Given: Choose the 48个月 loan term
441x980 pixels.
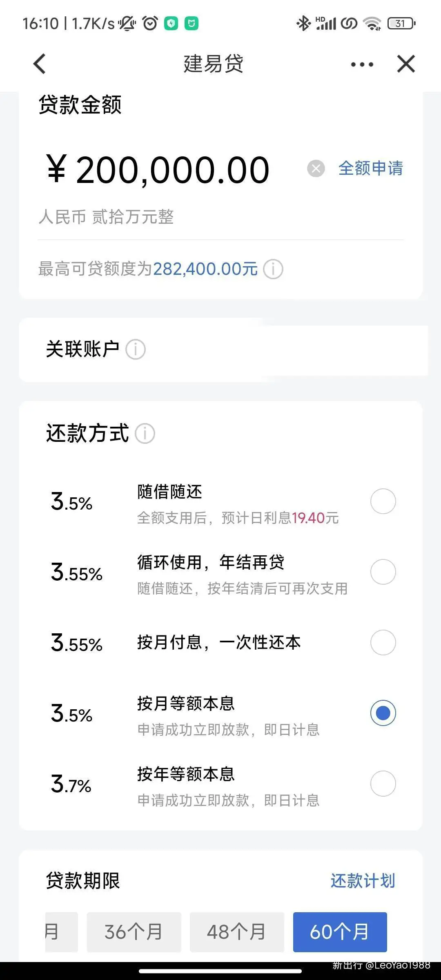Looking at the screenshot, I should point(237,932).
